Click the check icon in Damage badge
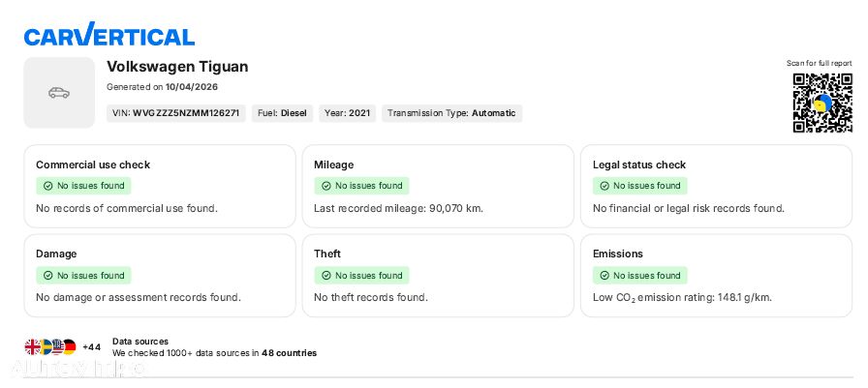This screenshot has width=868, height=388. 48,275
